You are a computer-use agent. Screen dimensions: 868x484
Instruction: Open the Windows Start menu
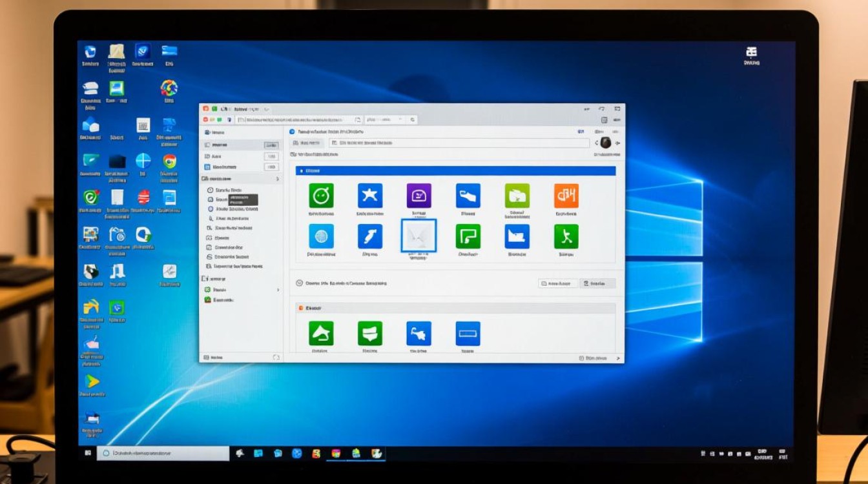88,453
